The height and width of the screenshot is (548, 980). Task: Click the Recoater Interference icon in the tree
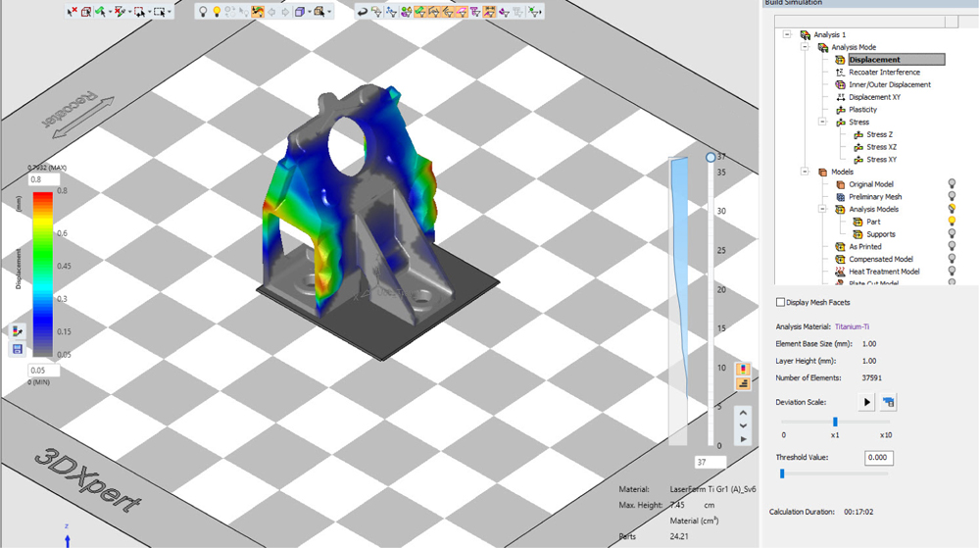[841, 72]
